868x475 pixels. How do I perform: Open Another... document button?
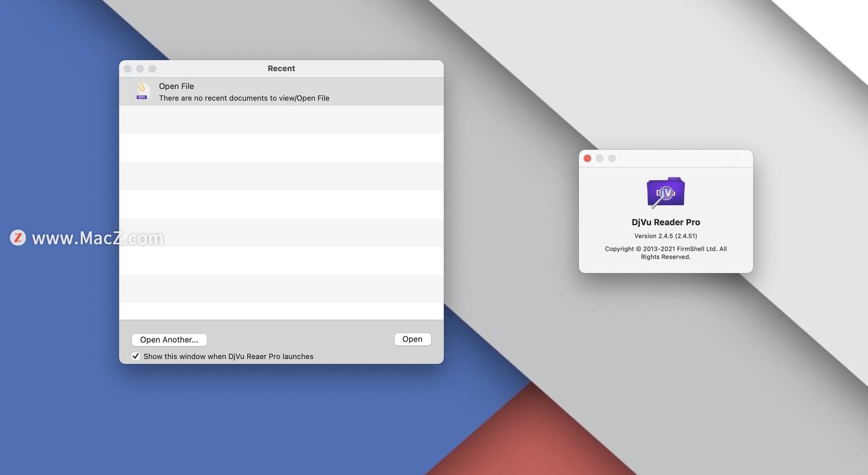pos(169,340)
